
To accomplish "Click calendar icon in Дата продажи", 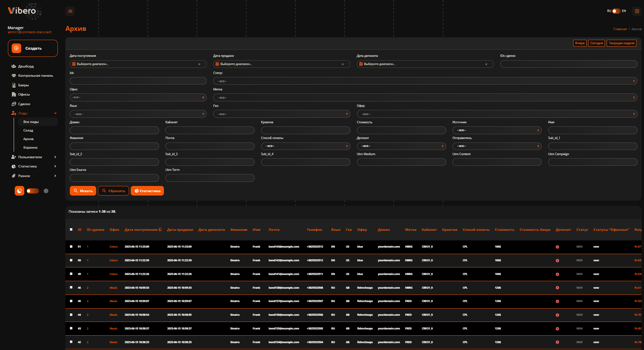I will tap(217, 64).
